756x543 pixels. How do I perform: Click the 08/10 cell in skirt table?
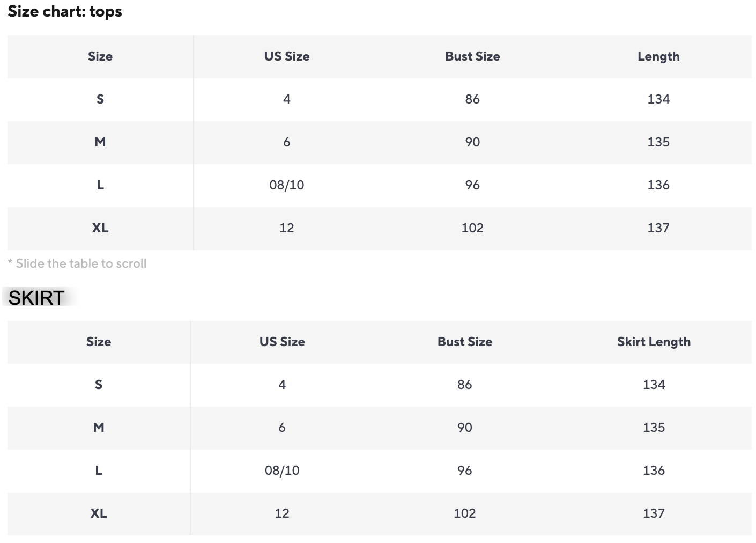click(282, 471)
